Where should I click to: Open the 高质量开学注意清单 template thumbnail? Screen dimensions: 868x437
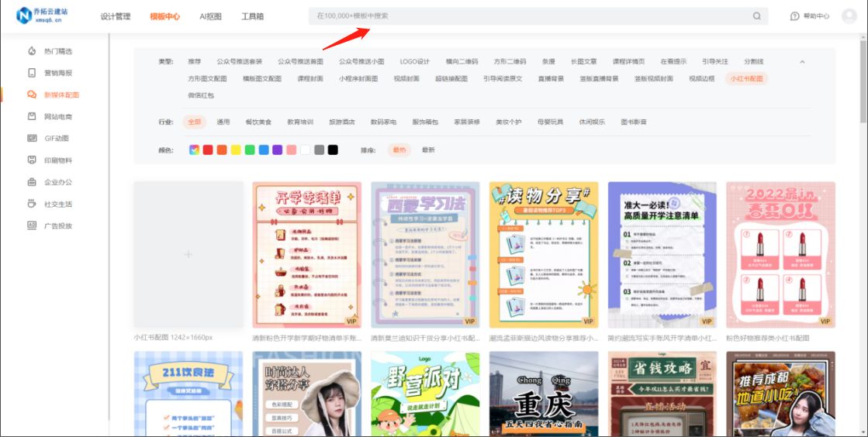pyautogui.click(x=662, y=254)
